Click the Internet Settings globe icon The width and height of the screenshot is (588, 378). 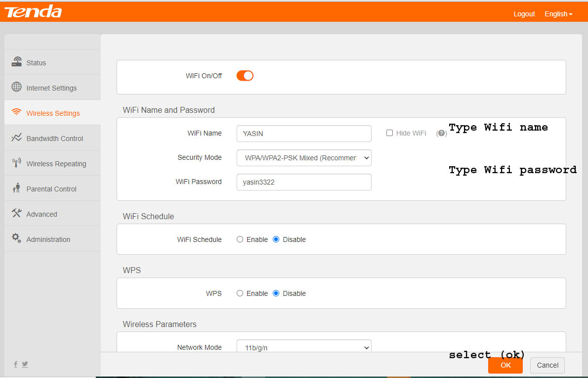pyautogui.click(x=17, y=87)
